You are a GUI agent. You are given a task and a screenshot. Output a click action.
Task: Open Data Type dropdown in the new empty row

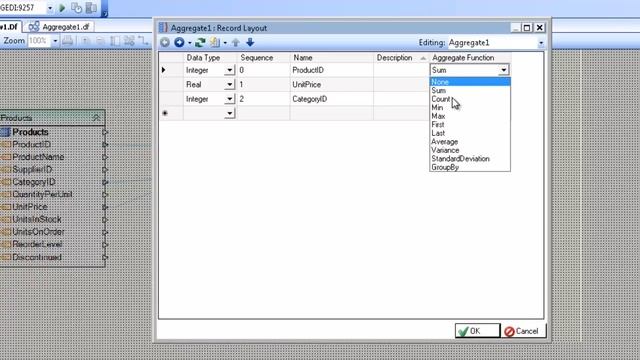click(229, 113)
